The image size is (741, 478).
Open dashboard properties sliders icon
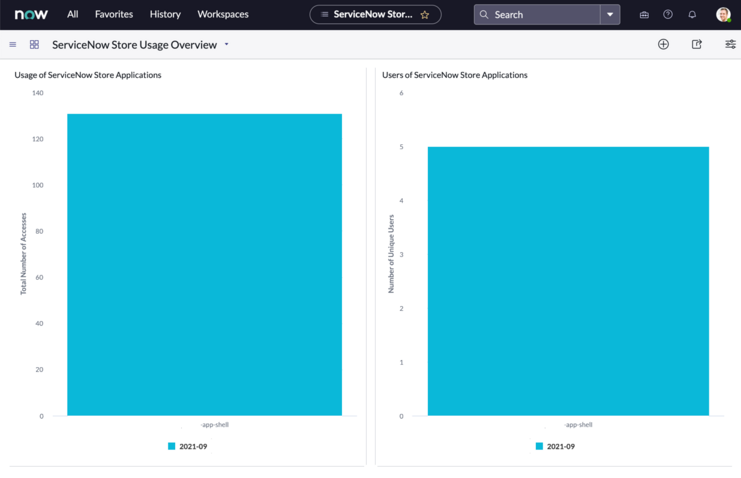[x=730, y=44]
